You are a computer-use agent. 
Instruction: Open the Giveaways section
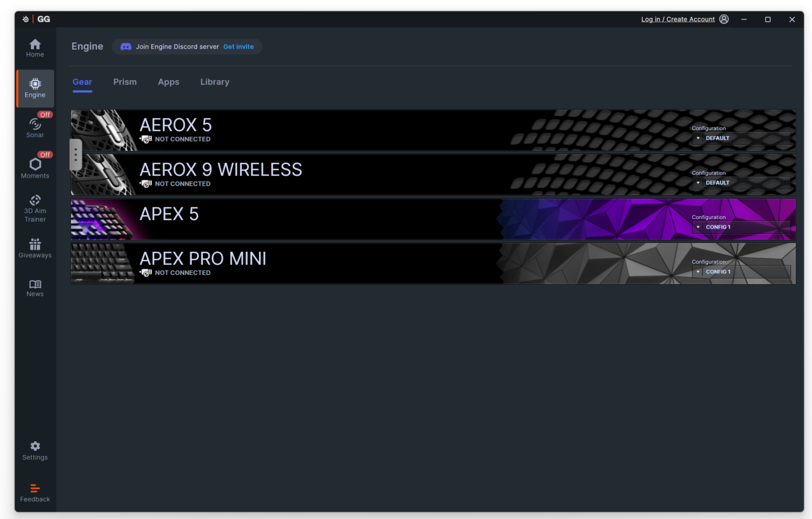35,248
